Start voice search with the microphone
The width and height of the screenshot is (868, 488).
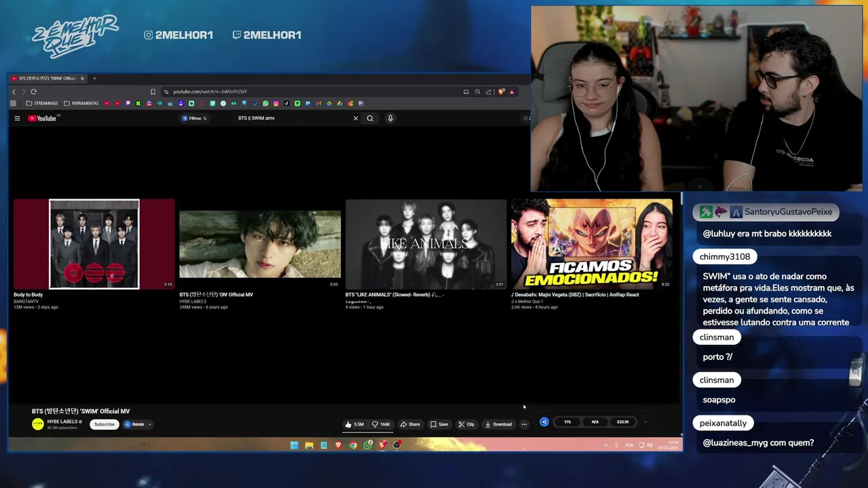[390, 118]
